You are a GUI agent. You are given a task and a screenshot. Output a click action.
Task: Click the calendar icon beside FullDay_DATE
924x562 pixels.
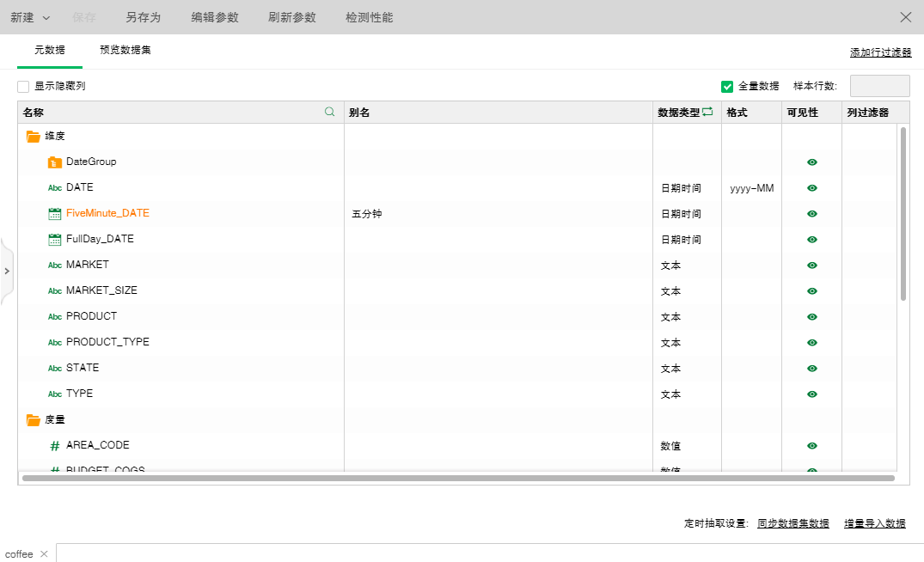point(54,239)
